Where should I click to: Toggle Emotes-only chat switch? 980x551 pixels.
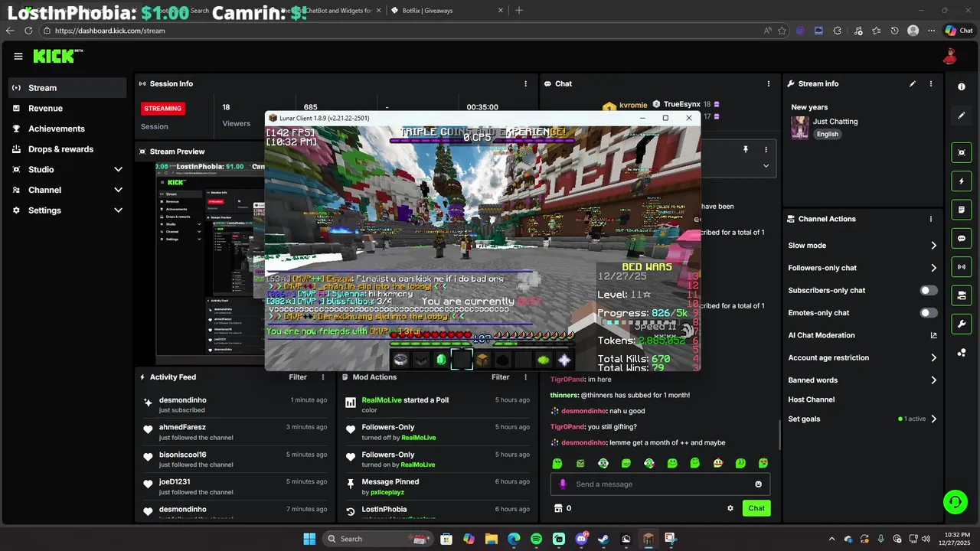[x=929, y=313]
